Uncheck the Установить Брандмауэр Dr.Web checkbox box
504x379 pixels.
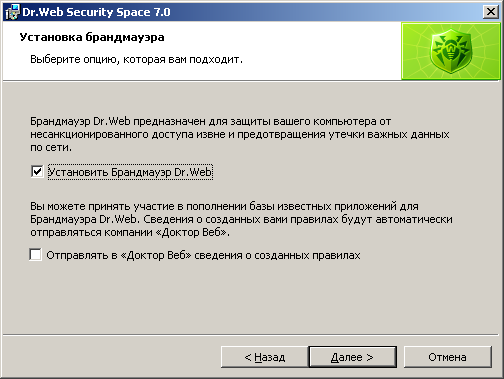(x=37, y=172)
